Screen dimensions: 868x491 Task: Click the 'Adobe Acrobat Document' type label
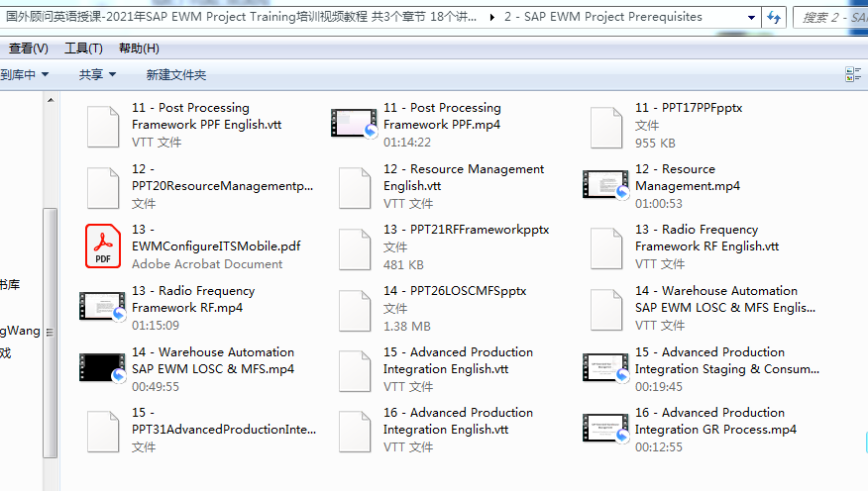207,264
